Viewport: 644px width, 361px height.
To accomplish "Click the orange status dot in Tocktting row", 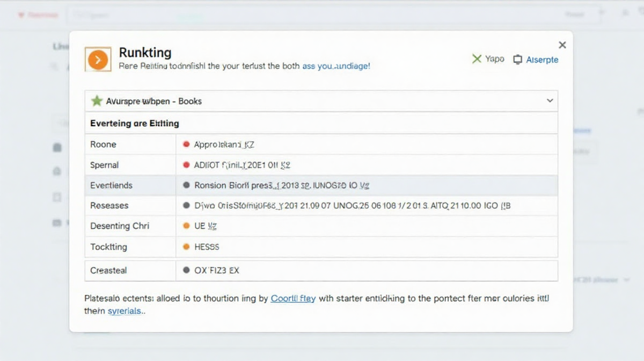I will [x=186, y=247].
